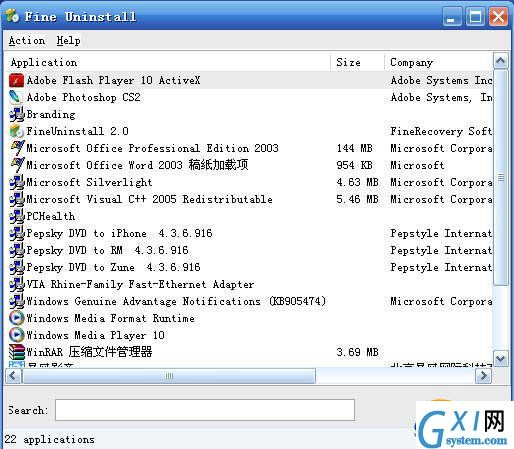
Task: Select the Adobe Photoshop CS2 entry
Action: (84, 97)
